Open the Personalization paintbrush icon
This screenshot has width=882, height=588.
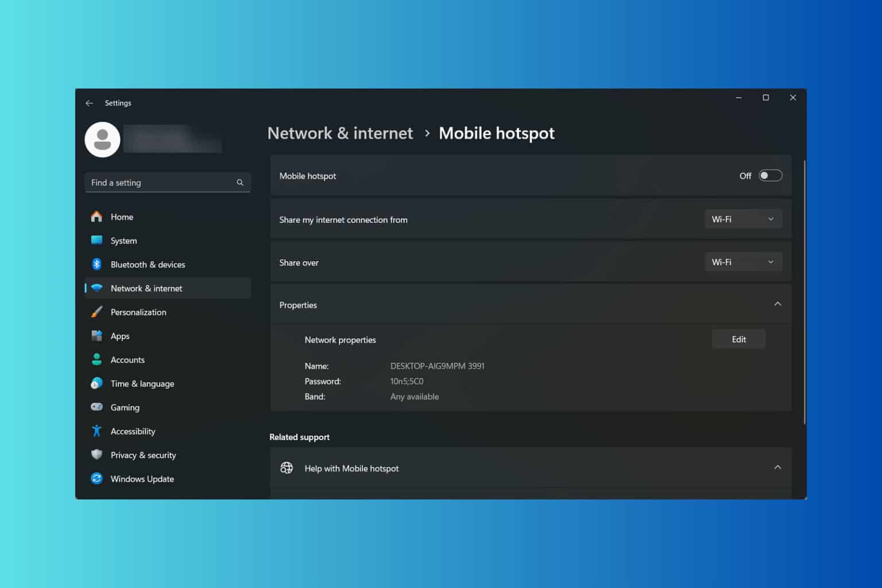coord(96,312)
